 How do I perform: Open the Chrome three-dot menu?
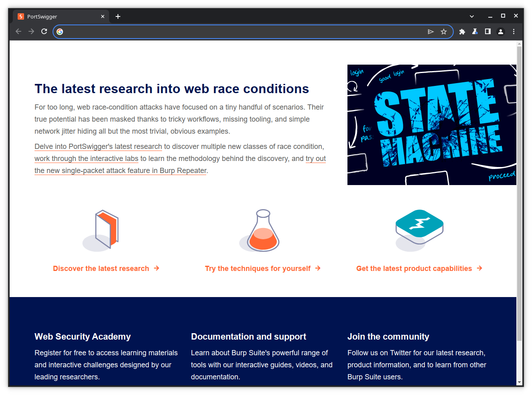(514, 32)
